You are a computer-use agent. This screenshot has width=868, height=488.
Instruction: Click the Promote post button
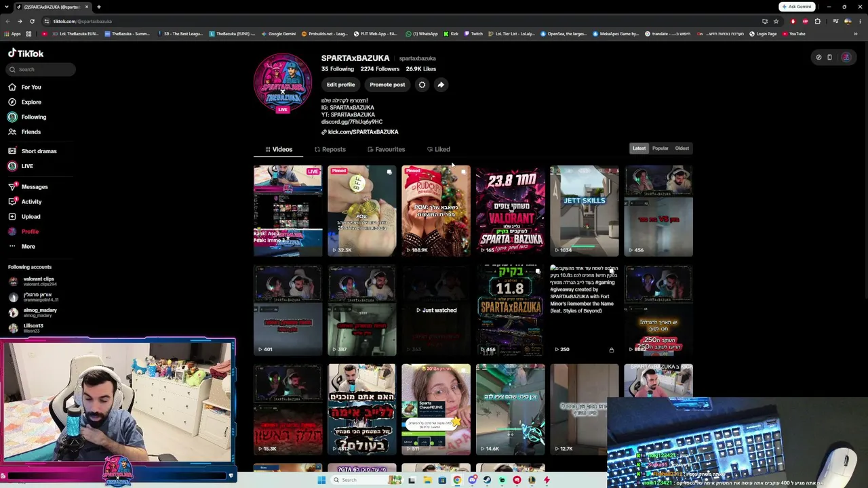(x=387, y=85)
